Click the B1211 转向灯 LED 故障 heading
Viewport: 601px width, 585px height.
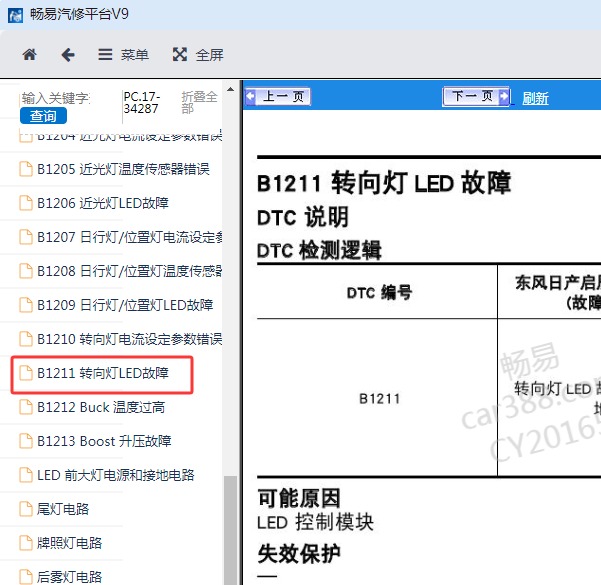pos(384,183)
